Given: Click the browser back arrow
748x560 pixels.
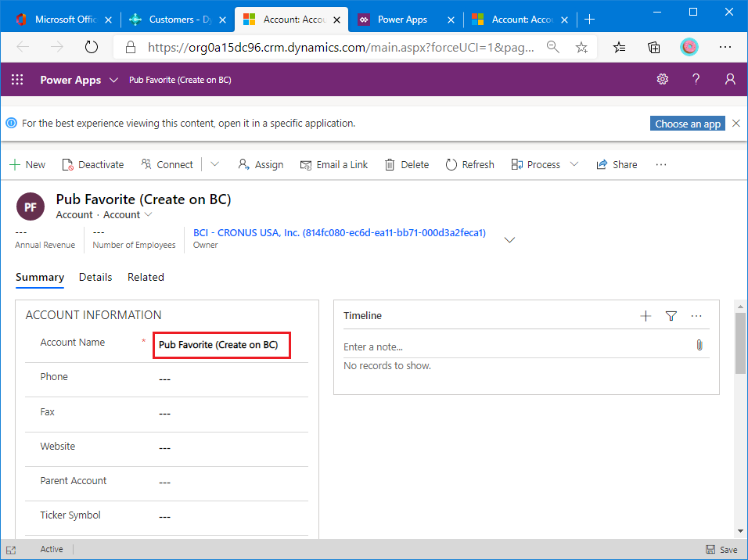Looking at the screenshot, I should pos(23,47).
